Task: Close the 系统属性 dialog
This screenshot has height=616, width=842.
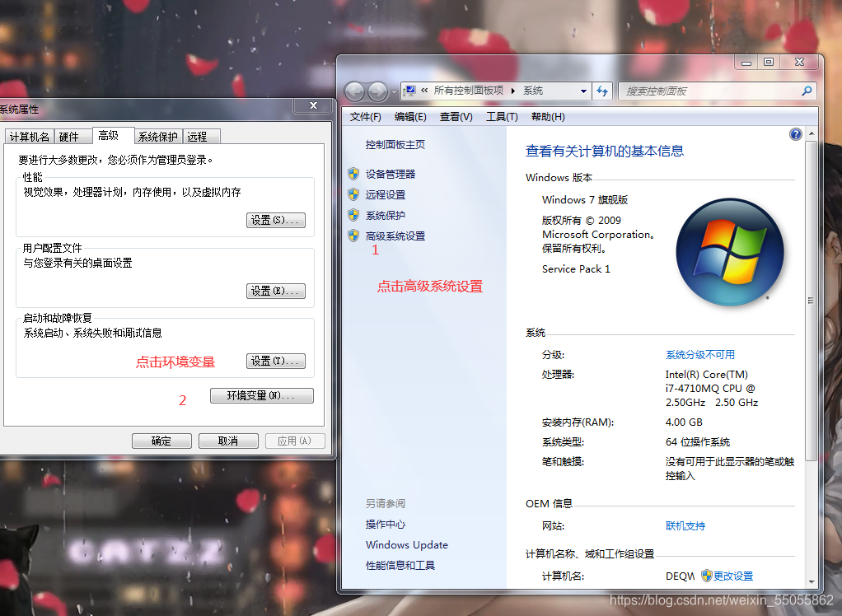Action: [314, 105]
